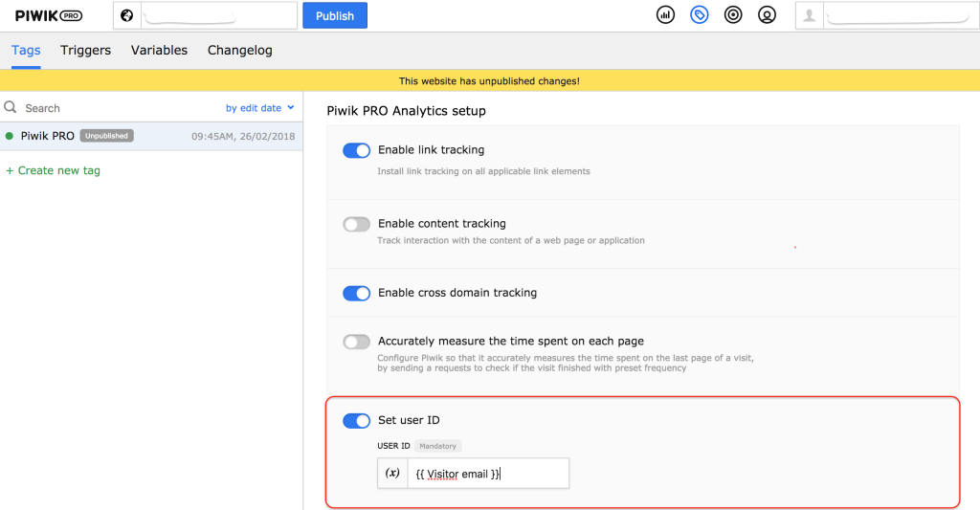980x510 pixels.
Task: Click the Unpublished badge
Action: pos(107,136)
